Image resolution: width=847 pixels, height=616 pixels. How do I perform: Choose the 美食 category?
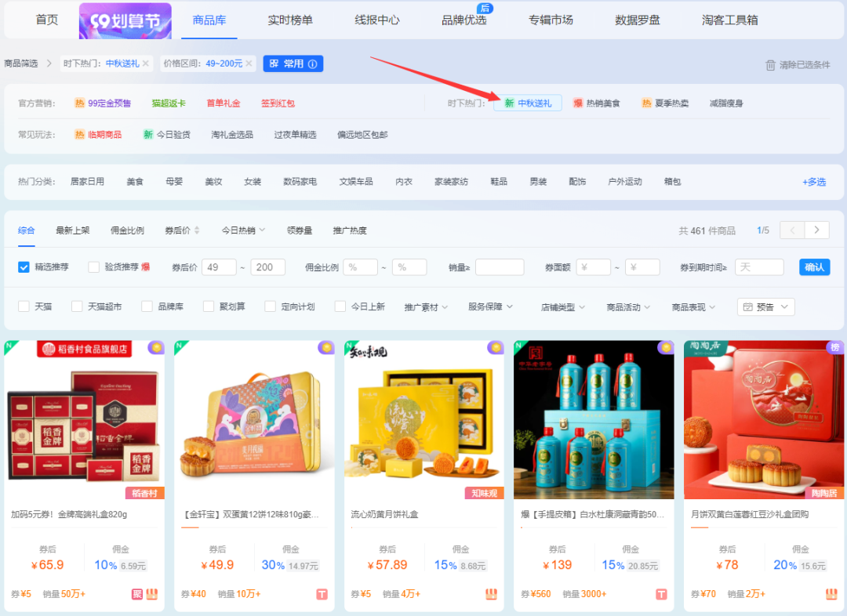[135, 182]
